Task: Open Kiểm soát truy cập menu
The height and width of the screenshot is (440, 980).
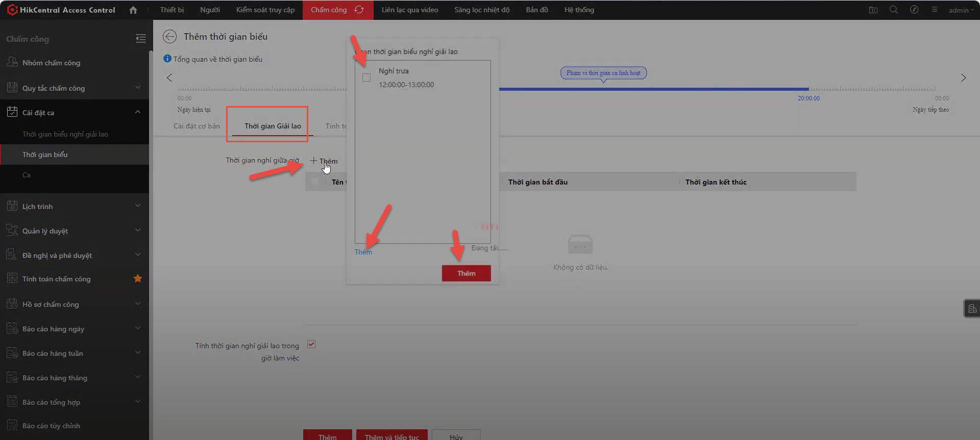Action: pos(265,10)
